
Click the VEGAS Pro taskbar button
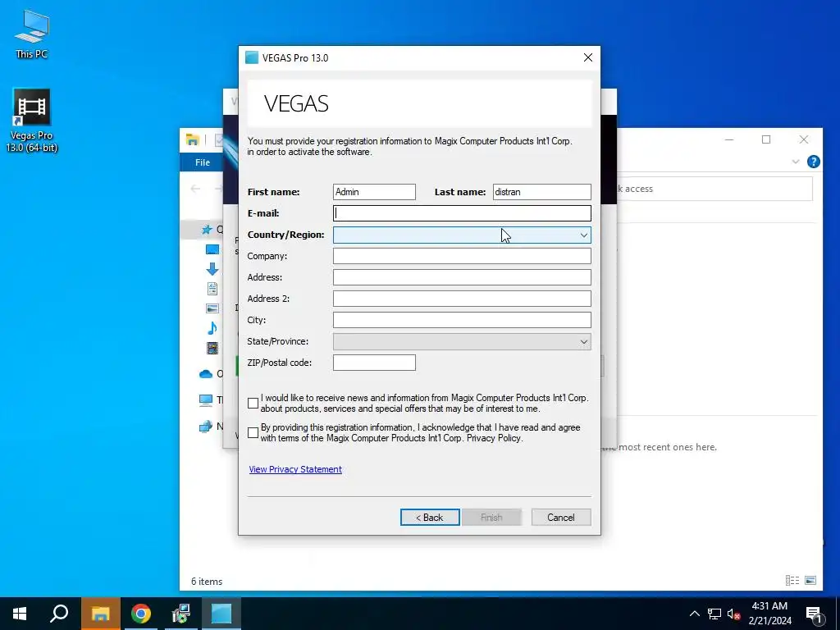tap(221, 614)
